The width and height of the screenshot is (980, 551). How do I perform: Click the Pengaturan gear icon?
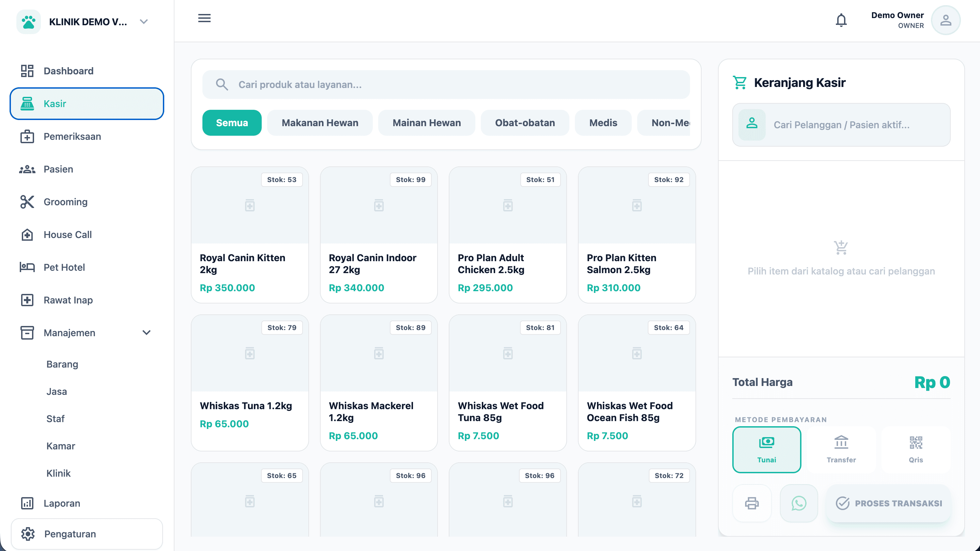[28, 534]
